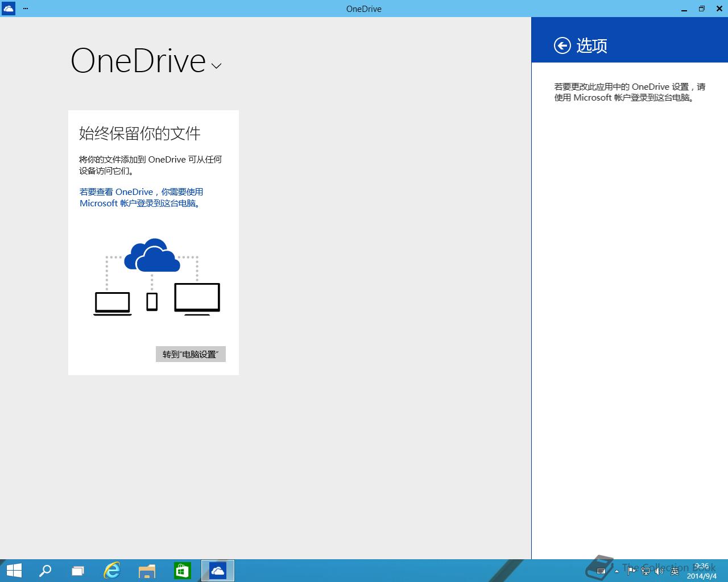Click the 将你的文件添加到 OneDrive description text
Image resolution: width=728 pixels, height=582 pixels.
[151, 165]
